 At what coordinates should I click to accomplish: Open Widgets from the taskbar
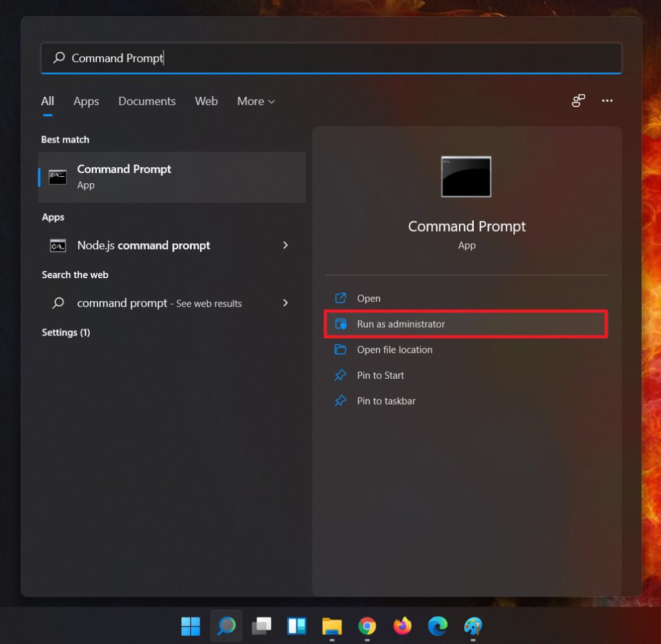click(x=297, y=626)
